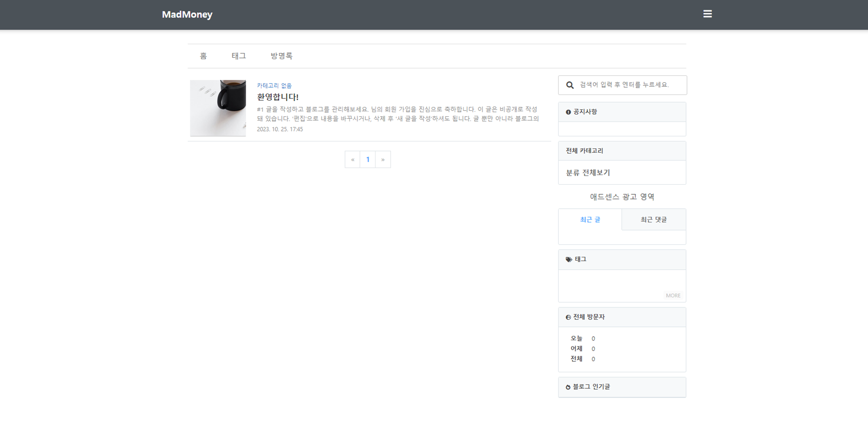Screen dimensions: 868x423
Task: Click the 오늘 visitor count row
Action: [583, 338]
